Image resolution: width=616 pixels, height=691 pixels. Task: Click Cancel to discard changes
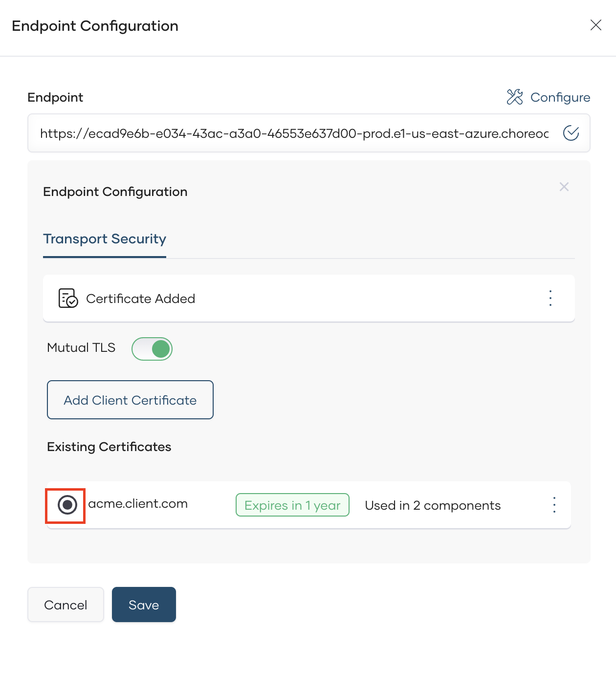coord(66,605)
